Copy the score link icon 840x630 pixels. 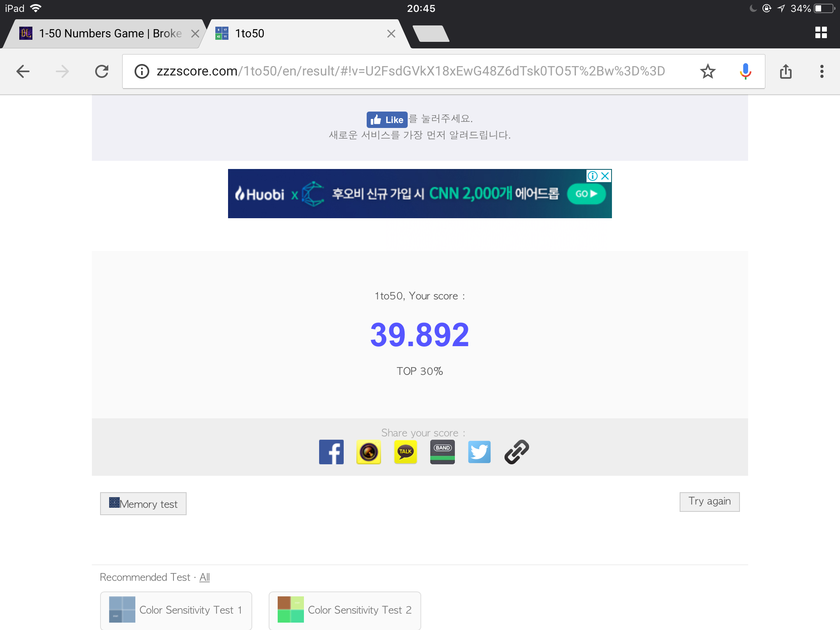[x=516, y=452]
